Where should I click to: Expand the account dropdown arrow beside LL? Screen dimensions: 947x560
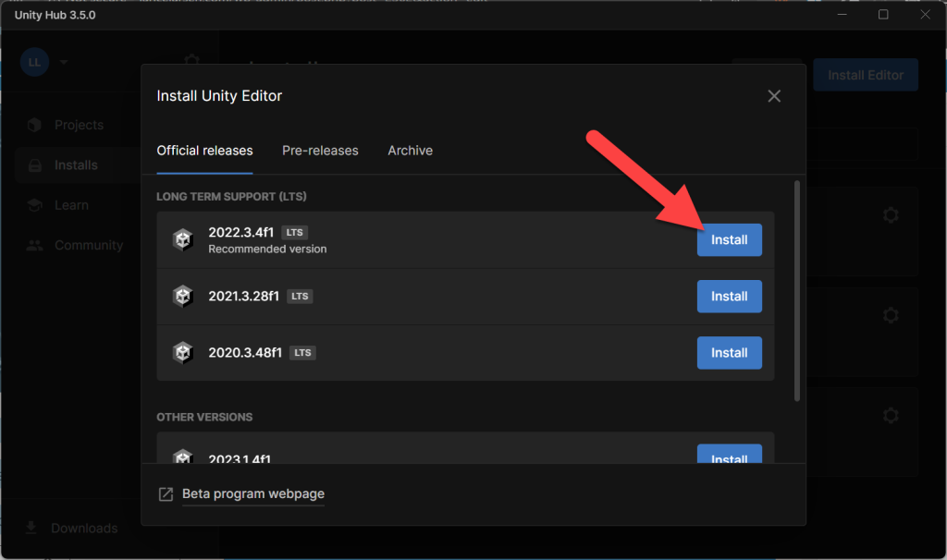click(64, 62)
